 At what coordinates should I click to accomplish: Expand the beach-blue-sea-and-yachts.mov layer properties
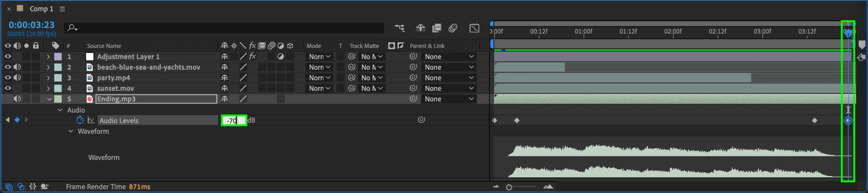(x=48, y=67)
